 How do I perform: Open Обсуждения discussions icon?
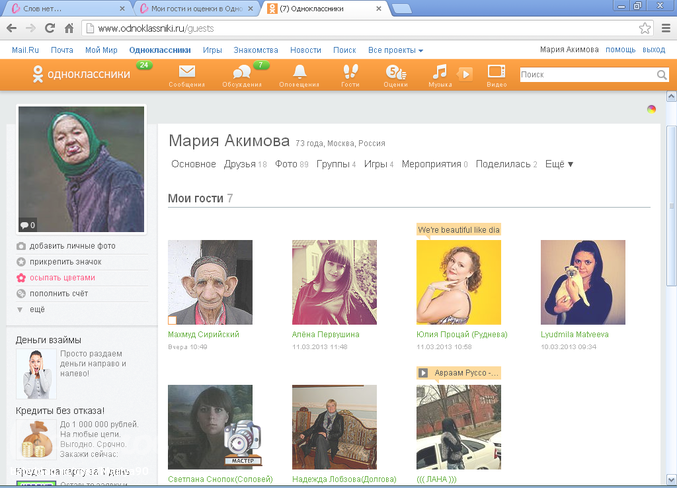pyautogui.click(x=241, y=72)
